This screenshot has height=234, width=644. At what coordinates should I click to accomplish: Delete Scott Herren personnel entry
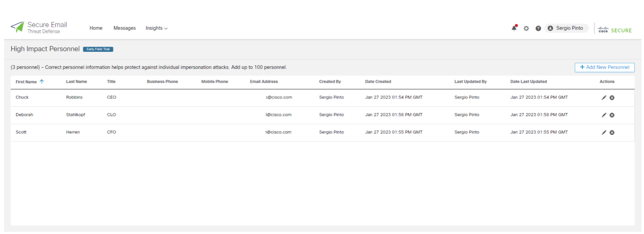click(612, 133)
